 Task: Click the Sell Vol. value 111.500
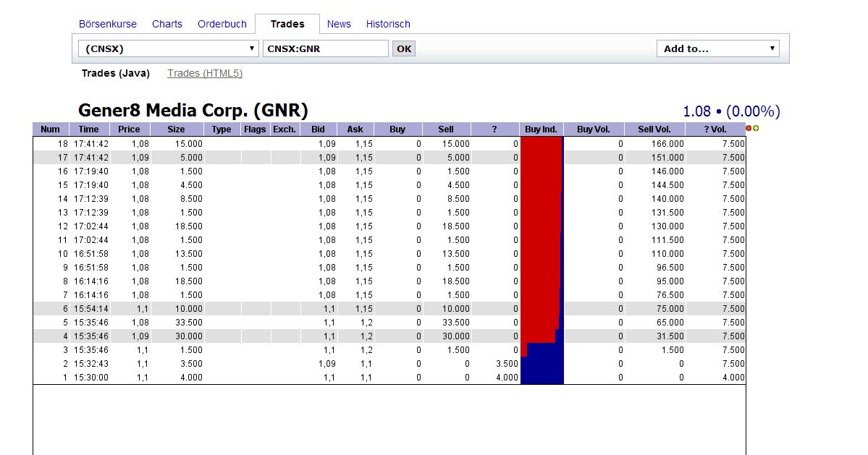667,240
